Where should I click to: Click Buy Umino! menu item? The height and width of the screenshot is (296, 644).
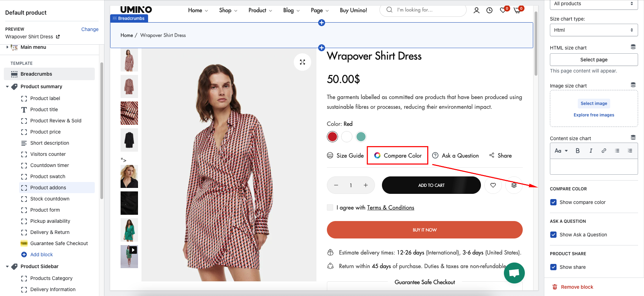click(353, 10)
